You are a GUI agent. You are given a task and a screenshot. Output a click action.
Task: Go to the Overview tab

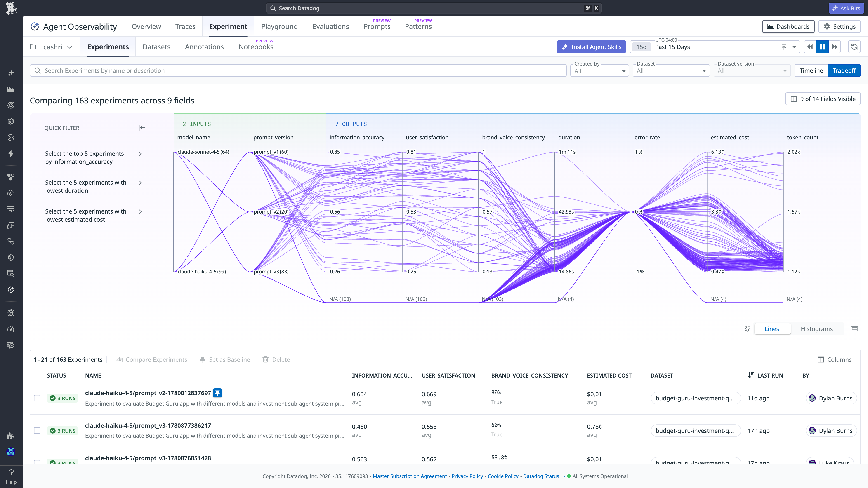(x=146, y=26)
